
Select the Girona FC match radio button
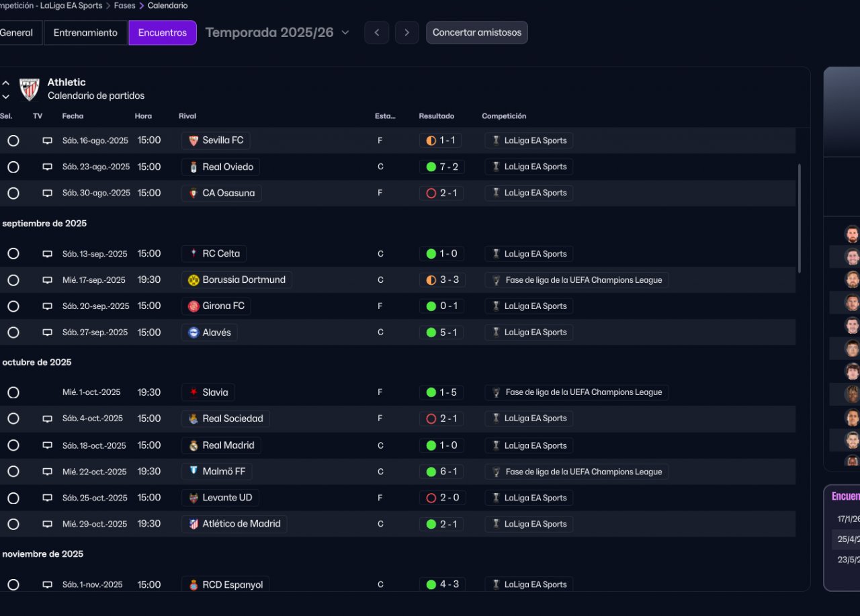[13, 306]
